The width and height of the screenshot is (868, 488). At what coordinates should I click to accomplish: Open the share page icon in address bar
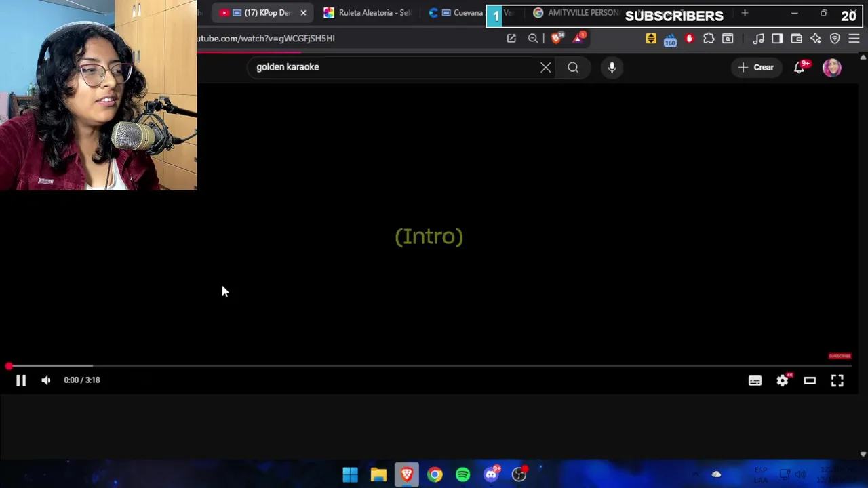click(511, 39)
